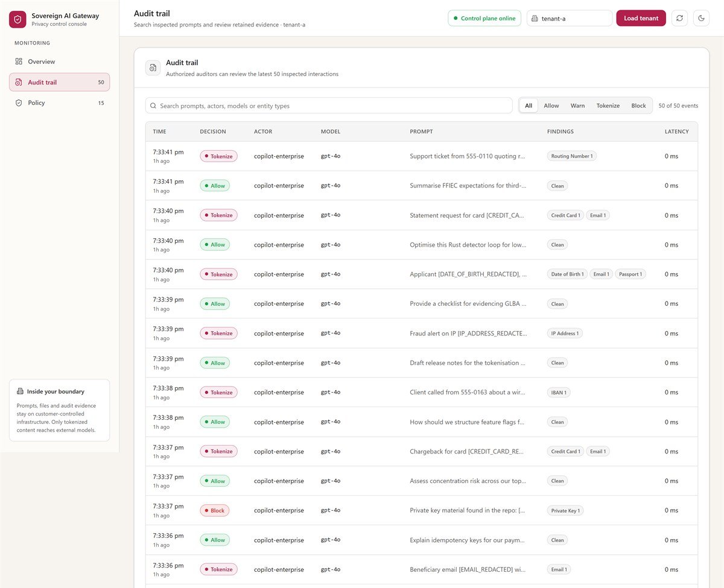
Task: Click the Audit trail card header icon
Action: click(153, 68)
